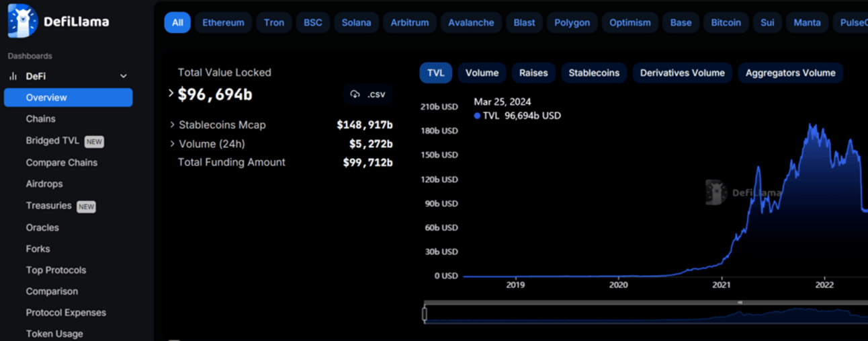Filter by Avalanche chain
868x341 pixels.
pyautogui.click(x=471, y=22)
